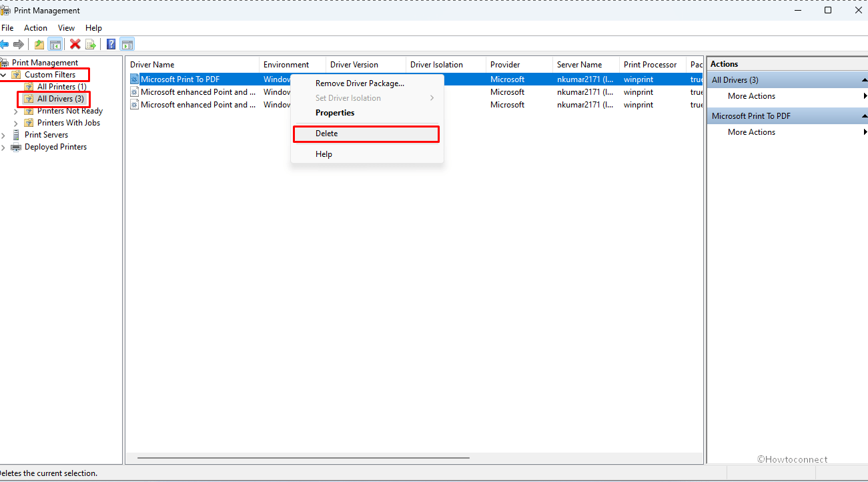Open the File menu
Viewport: 868px width, 482px height.
[x=7, y=28]
